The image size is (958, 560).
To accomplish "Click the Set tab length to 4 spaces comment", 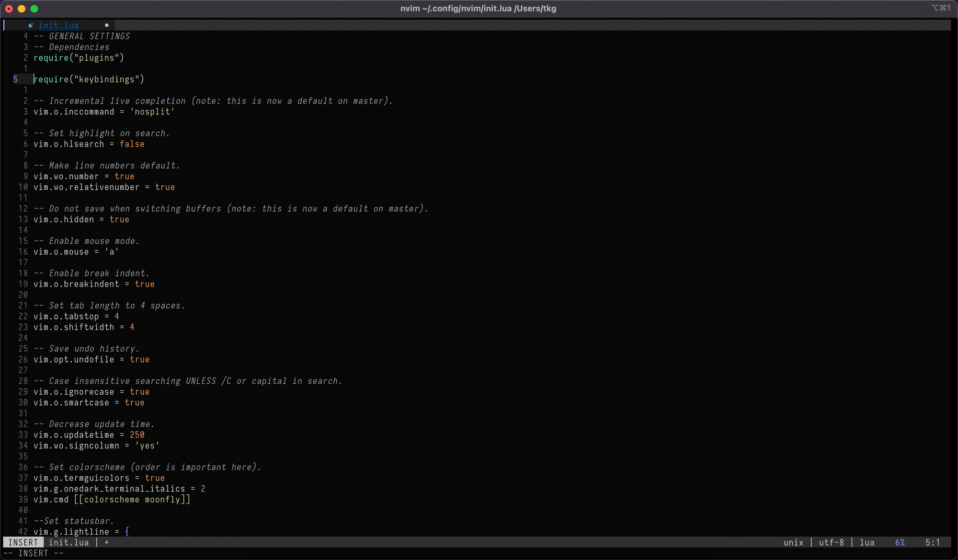I will pos(109,306).
